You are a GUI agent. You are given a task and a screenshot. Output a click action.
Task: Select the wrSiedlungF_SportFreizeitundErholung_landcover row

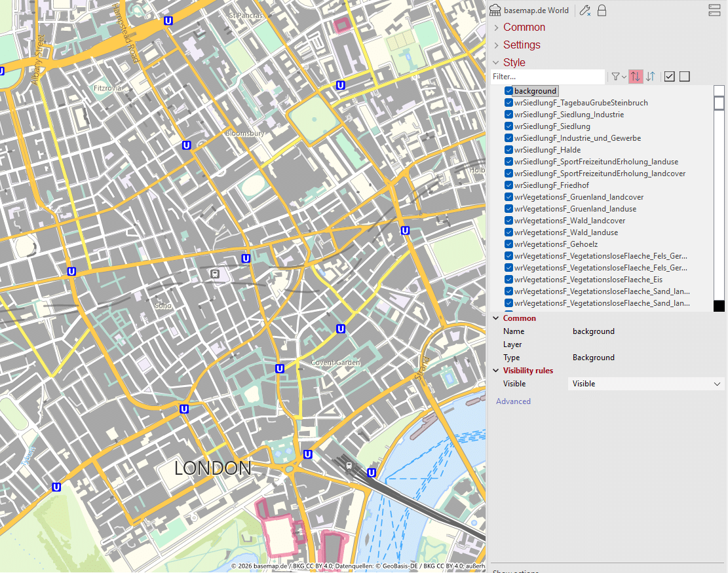point(600,174)
